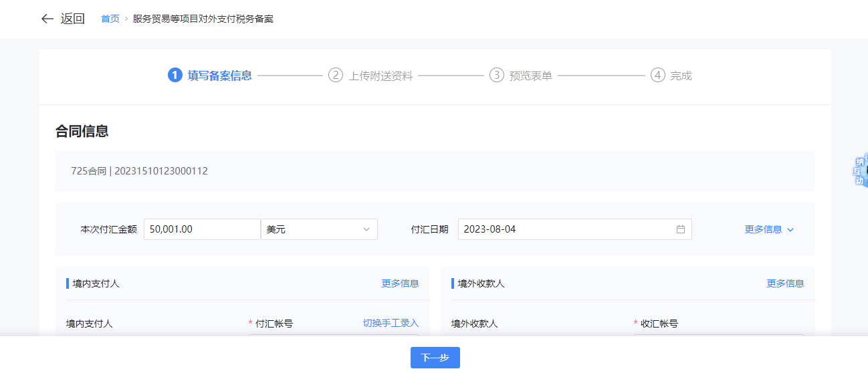Click the back arrow icon
This screenshot has height=373, width=868.
47,19
